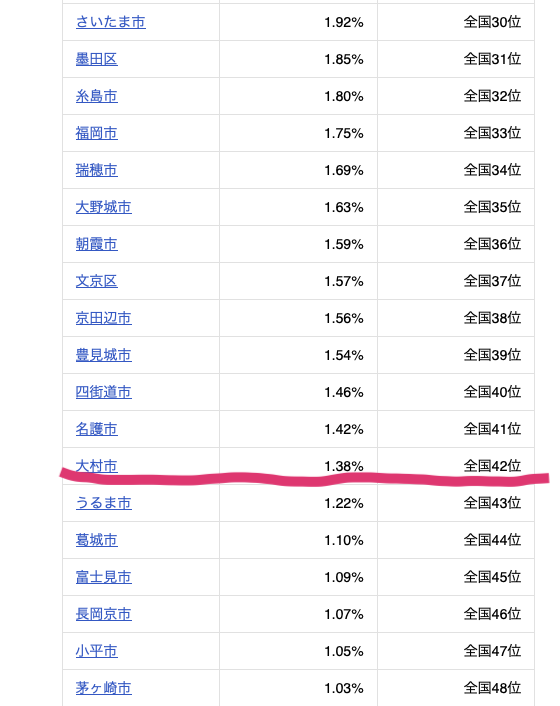Open the 瑞穂市 link
This screenshot has height=706, width=560.
tap(97, 170)
